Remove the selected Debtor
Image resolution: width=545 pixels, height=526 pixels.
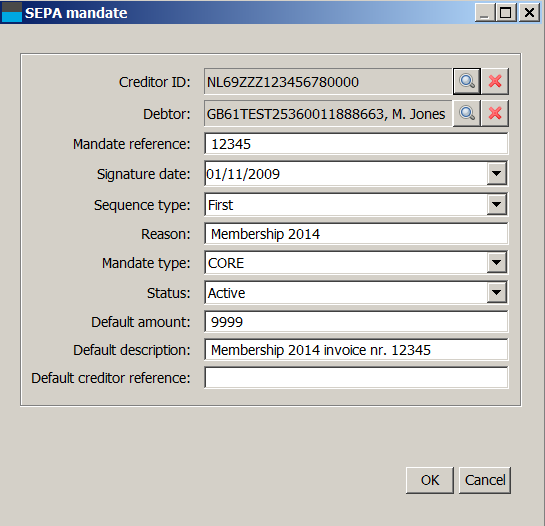tap(495, 113)
